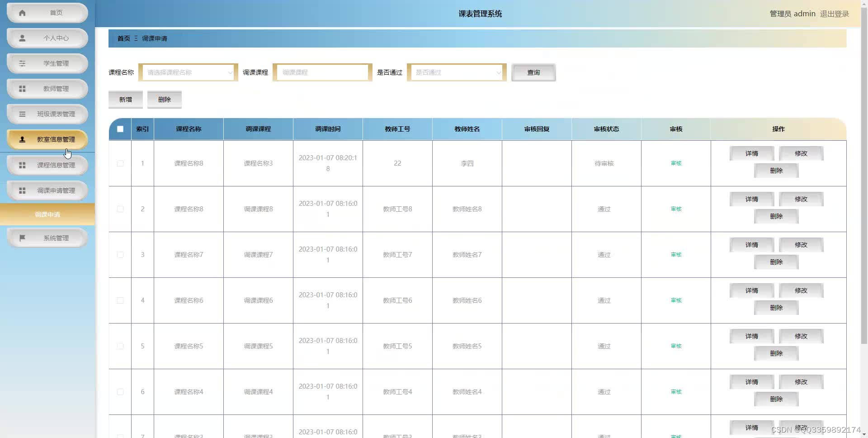This screenshot has width=868, height=438.
Task: Click the 调课课程 search input field
Action: 322,72
